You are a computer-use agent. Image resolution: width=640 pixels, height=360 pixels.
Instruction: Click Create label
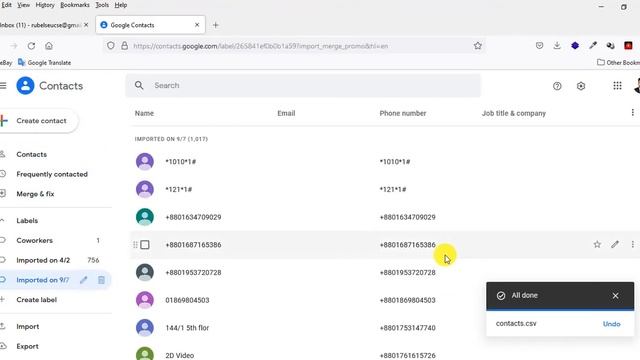tap(36, 300)
